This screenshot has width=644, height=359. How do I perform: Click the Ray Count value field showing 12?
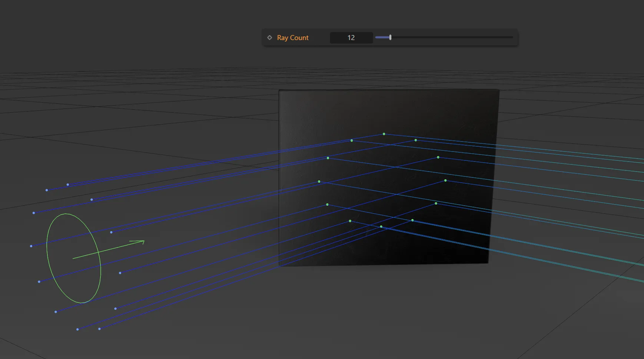click(x=351, y=38)
